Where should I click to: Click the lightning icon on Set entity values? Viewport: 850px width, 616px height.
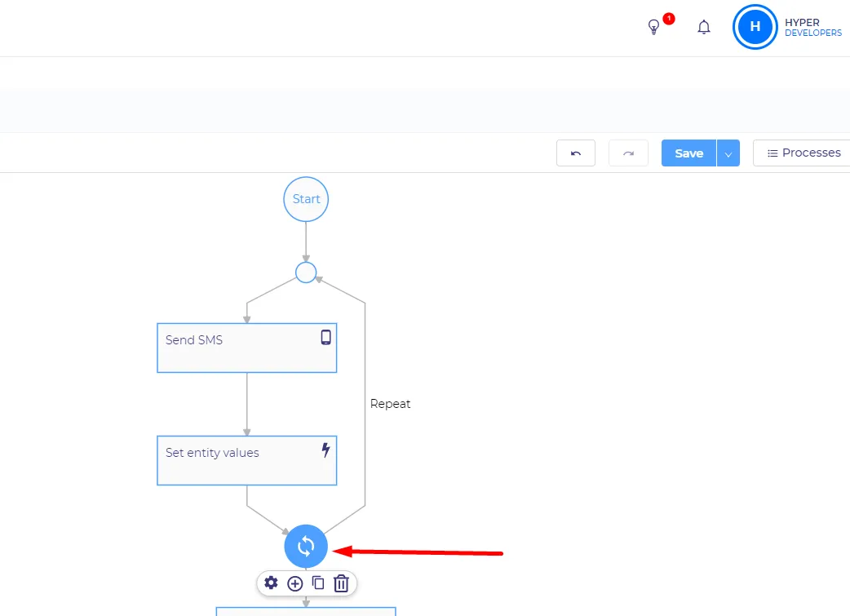[x=325, y=450]
